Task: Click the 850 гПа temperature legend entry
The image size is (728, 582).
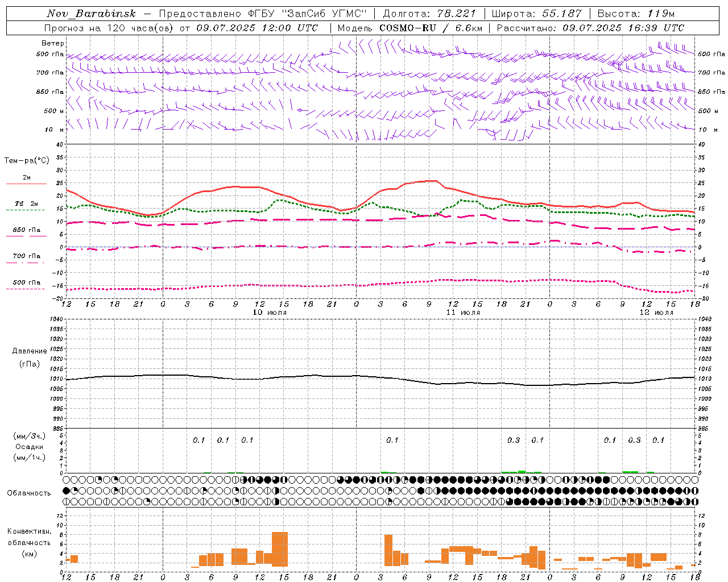Action: point(26,230)
